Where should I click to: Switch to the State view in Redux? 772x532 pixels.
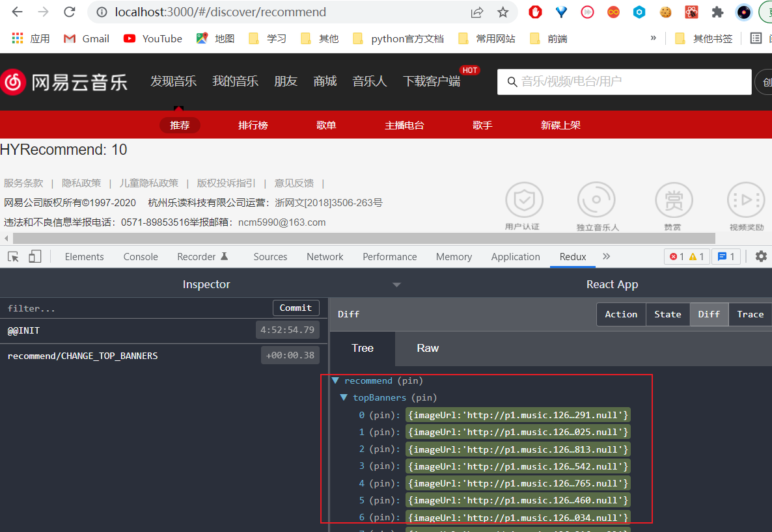[x=667, y=314]
